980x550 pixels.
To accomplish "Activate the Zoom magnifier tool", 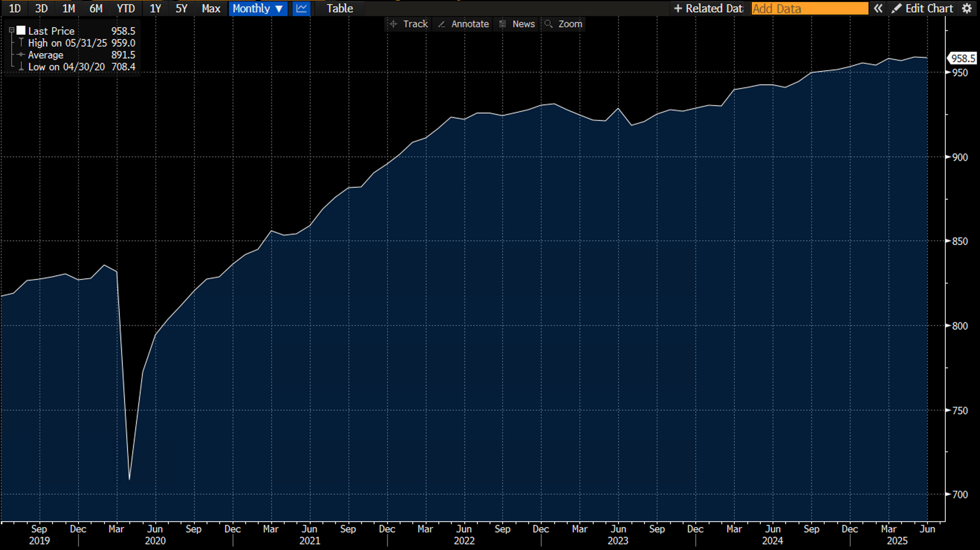I will coord(563,24).
